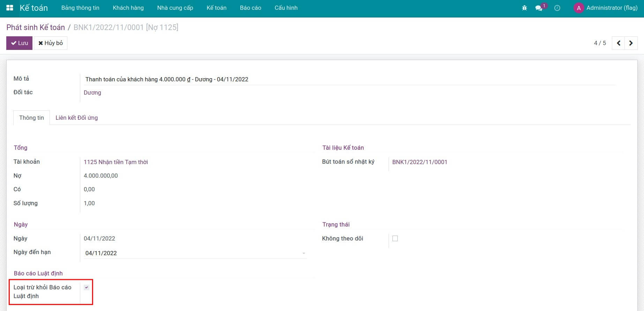
Task: Open the Dương partner link
Action: (92, 92)
